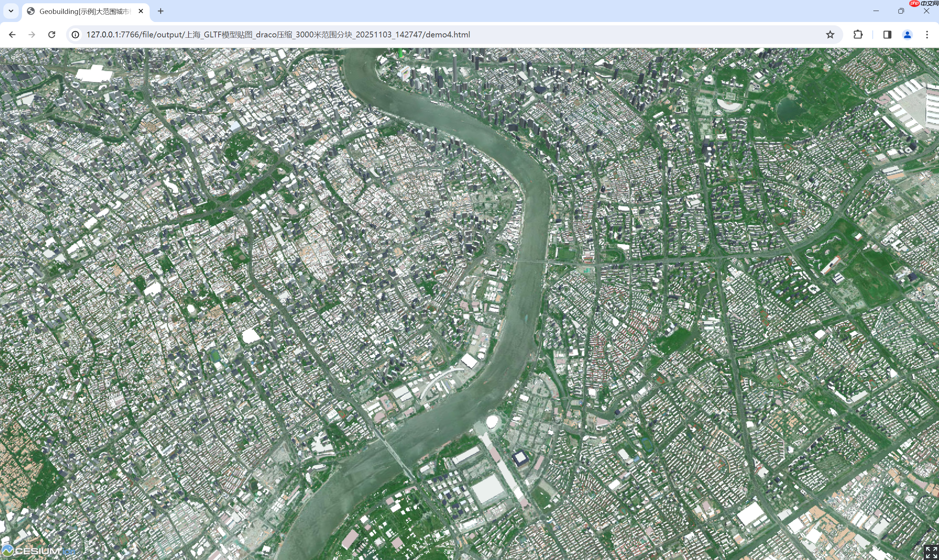
Task: Expand the tab search dropdown chevron
Action: click(11, 11)
